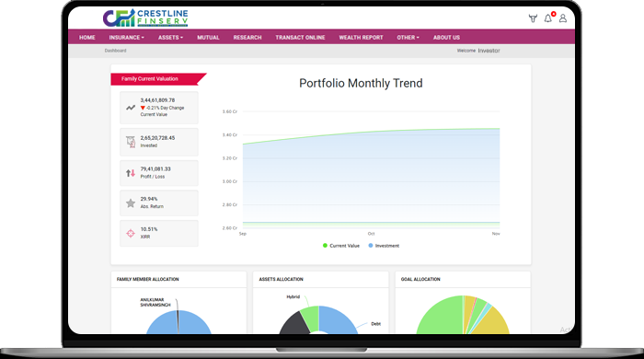The height and width of the screenshot is (359, 644).
Task: Click the 2,65,20,728.45 invested amount
Action: 157,138
